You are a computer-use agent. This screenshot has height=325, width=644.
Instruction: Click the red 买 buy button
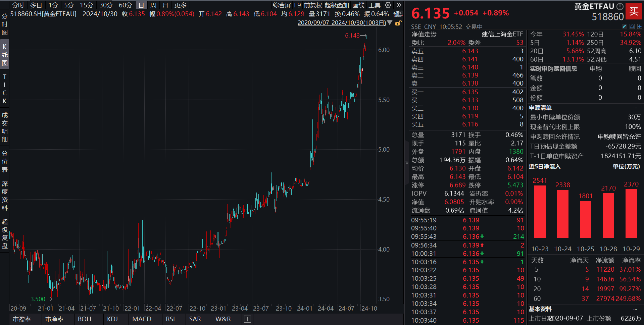pos(634,11)
